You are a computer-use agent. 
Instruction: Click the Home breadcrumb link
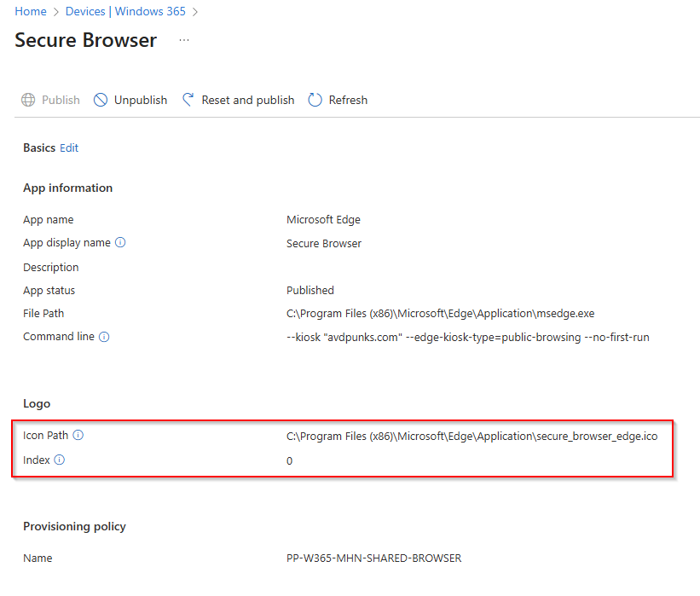click(x=31, y=11)
